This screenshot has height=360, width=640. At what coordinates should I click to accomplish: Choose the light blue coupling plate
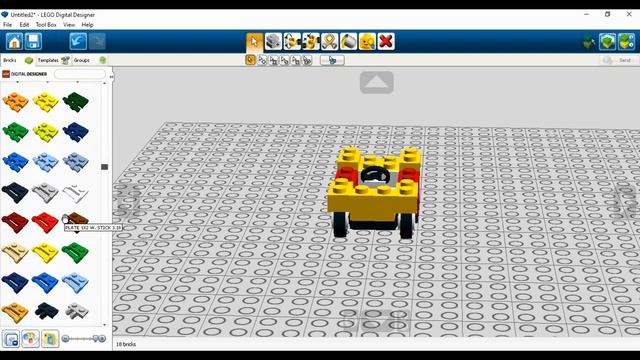45,162
